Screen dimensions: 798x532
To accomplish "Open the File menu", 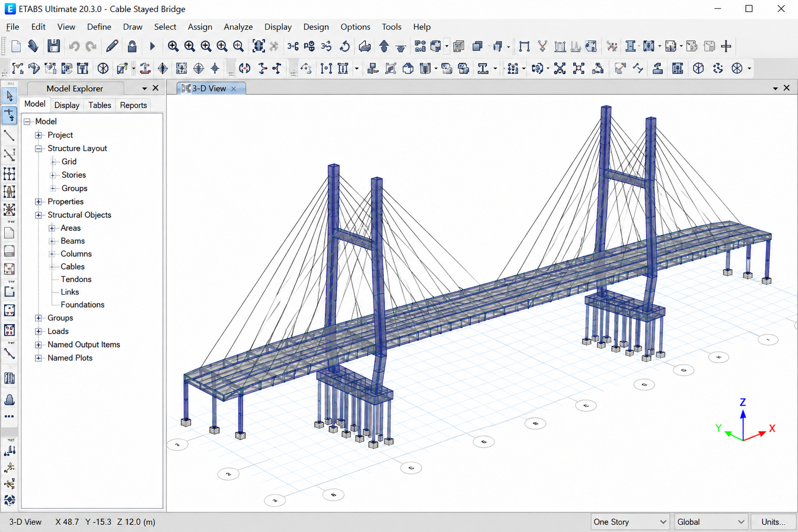I will coord(12,27).
